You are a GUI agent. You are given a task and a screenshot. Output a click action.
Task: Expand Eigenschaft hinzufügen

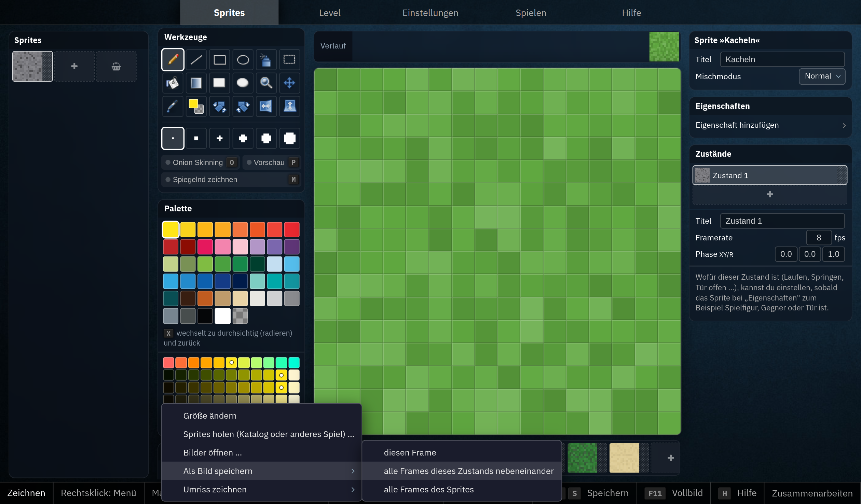(x=770, y=125)
